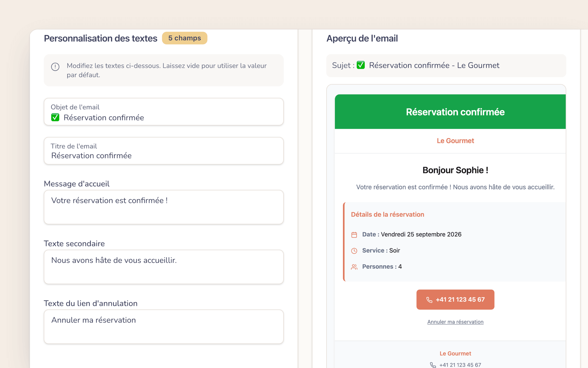Click into the Texte secondaire text area
588x368 pixels.
[164, 267]
